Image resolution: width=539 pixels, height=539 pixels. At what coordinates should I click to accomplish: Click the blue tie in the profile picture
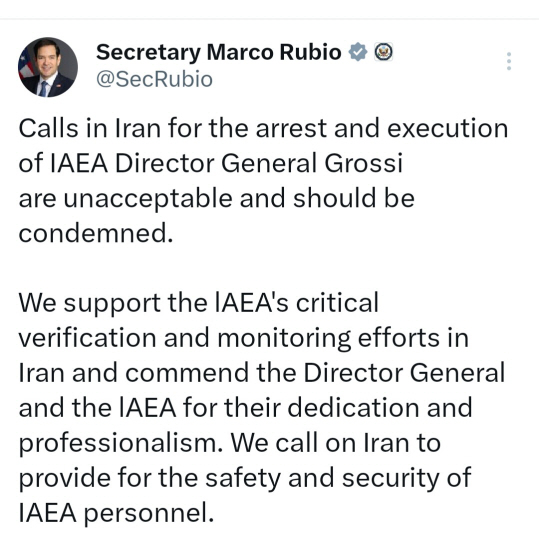click(43, 89)
